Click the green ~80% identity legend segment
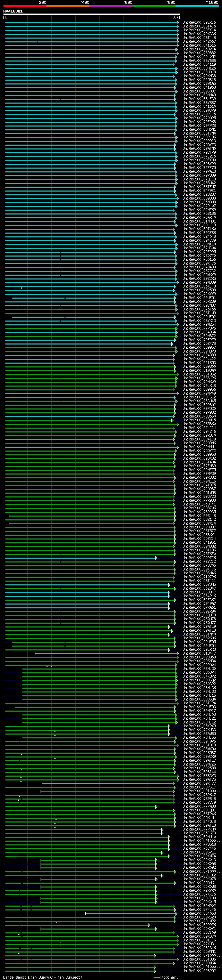Image resolution: width=222 pixels, height=980 pixels. tap(154, 6)
